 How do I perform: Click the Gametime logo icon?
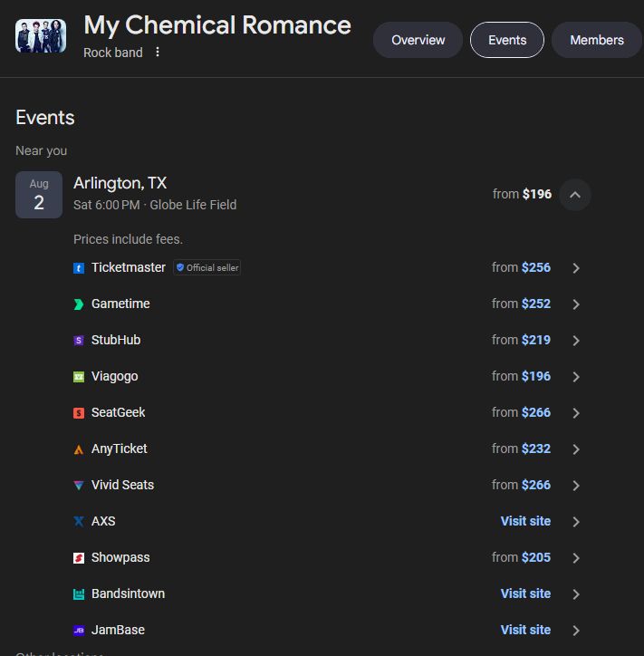pos(79,304)
